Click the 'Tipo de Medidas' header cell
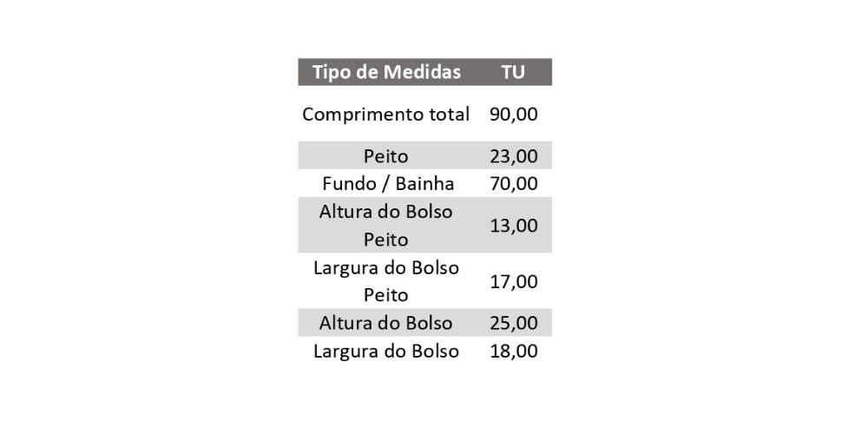 (x=386, y=72)
